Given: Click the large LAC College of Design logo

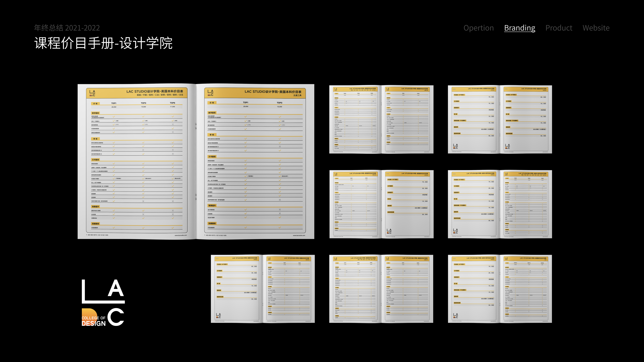Looking at the screenshot, I should coord(103,303).
